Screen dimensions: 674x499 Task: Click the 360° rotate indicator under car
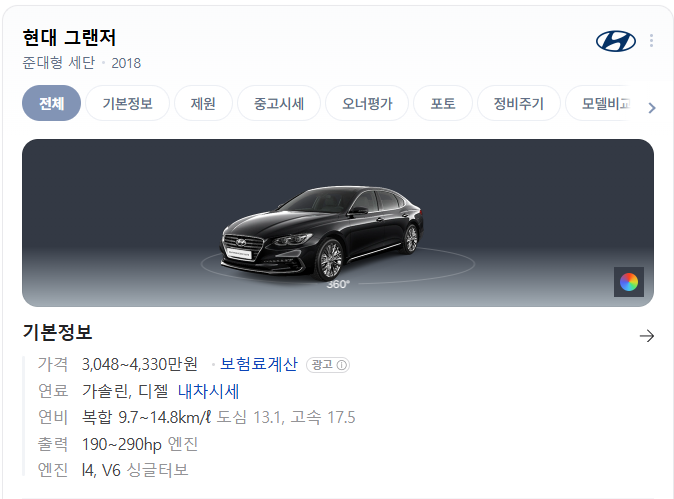(x=338, y=284)
